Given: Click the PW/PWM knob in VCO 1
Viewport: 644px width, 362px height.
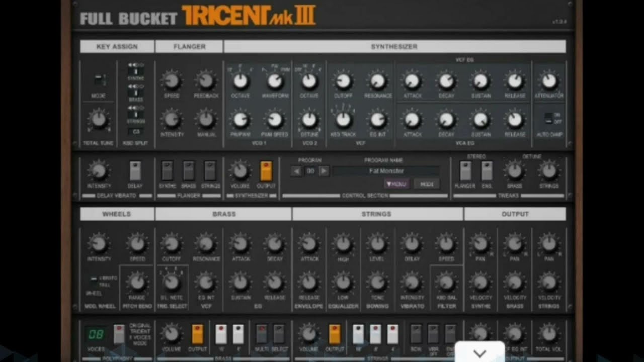Looking at the screenshot, I should pyautogui.click(x=241, y=119).
